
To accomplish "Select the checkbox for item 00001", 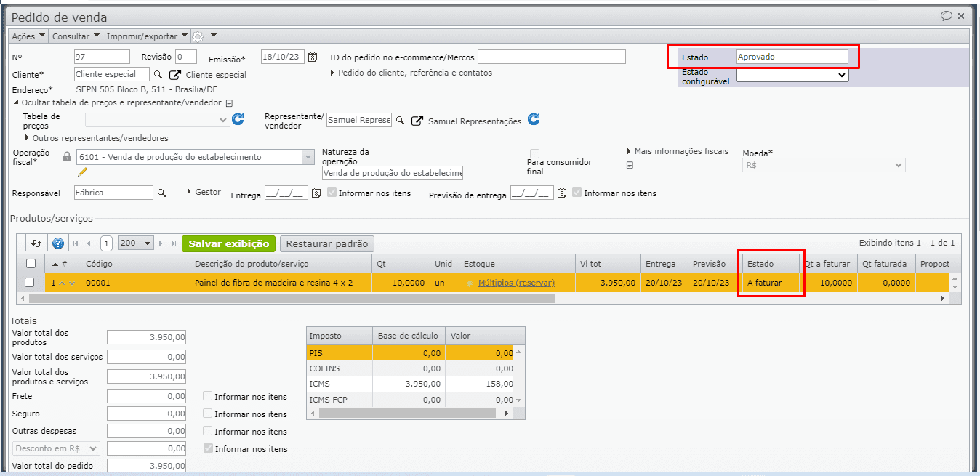I will point(31,283).
